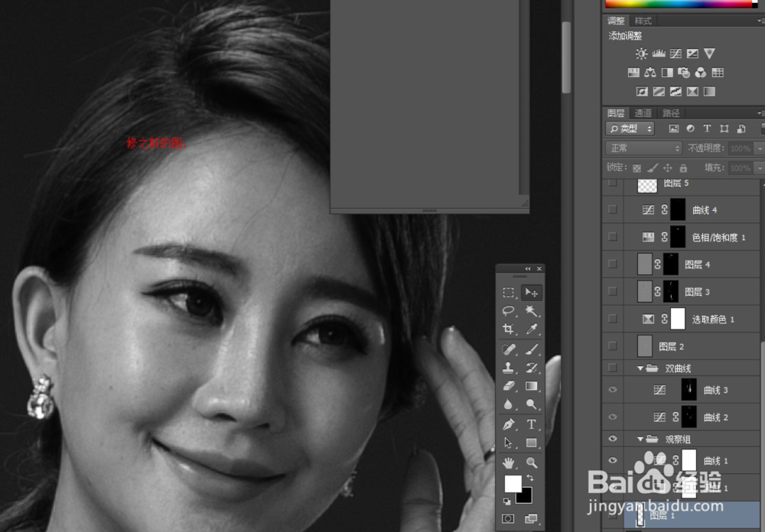
Task: Select the Clone Stamp tool
Action: [x=509, y=368]
